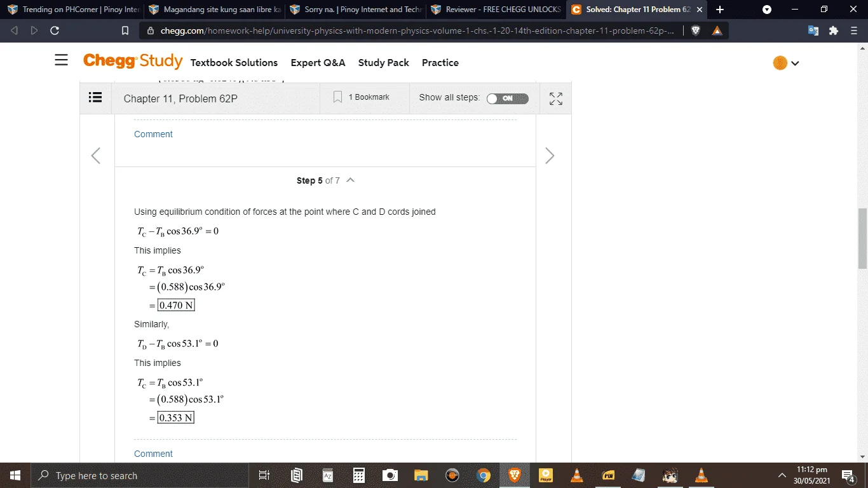The height and width of the screenshot is (488, 868).
Task: Click the Comment link above Step 5
Action: click(153, 134)
